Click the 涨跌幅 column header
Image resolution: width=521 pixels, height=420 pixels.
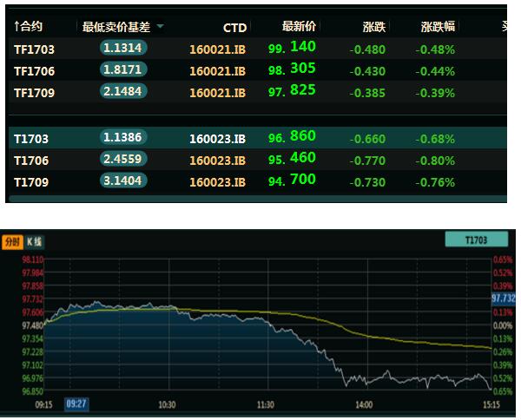437,28
